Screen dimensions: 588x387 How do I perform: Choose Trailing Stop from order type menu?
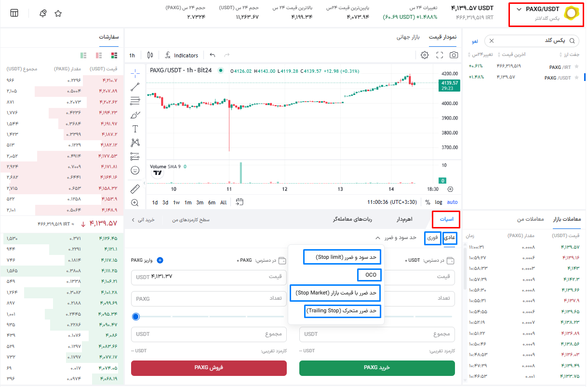click(x=343, y=311)
